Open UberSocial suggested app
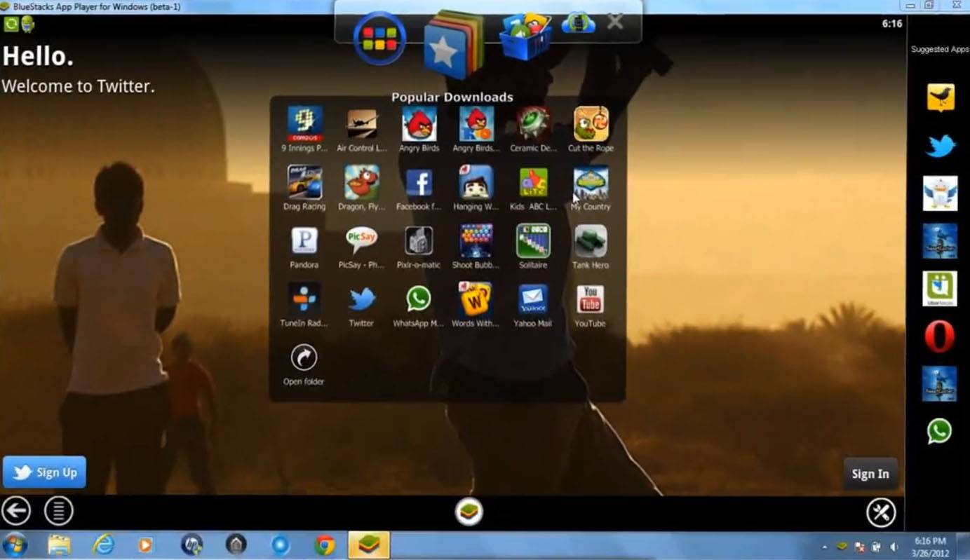Screen dimensions: 970x560 point(940,289)
